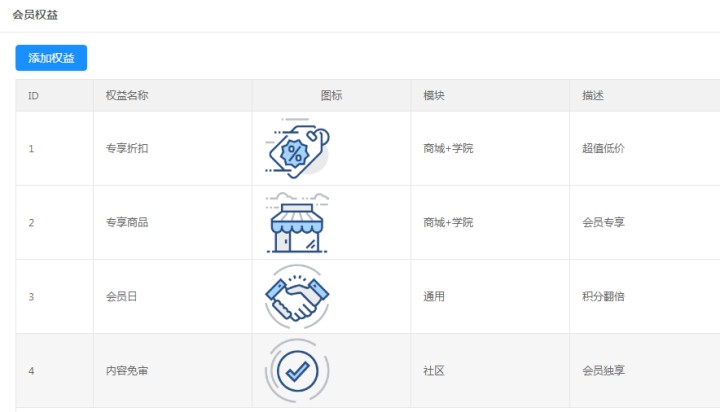Click the 会员权益 page title
The image size is (720, 412).
tap(35, 15)
